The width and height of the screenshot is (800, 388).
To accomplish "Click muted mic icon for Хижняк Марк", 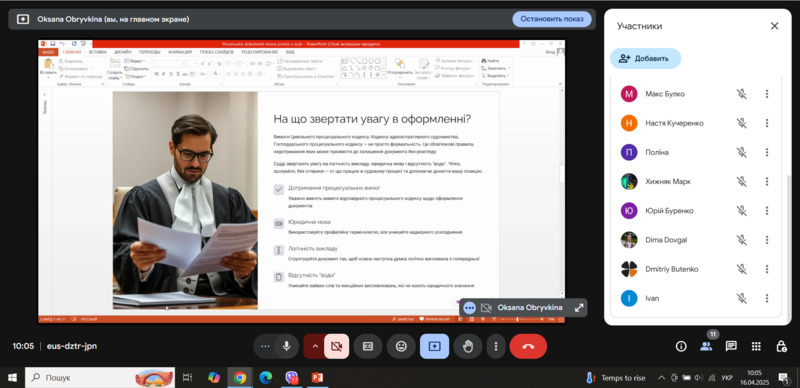I will (x=741, y=181).
